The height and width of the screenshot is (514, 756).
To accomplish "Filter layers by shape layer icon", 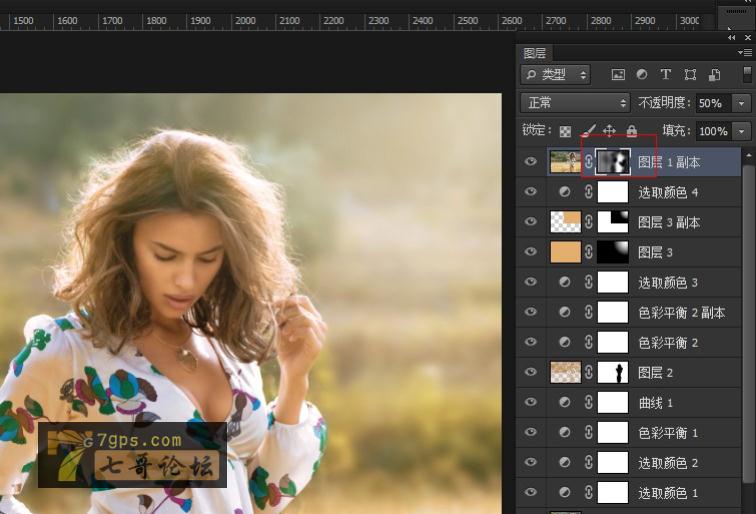I will point(690,74).
